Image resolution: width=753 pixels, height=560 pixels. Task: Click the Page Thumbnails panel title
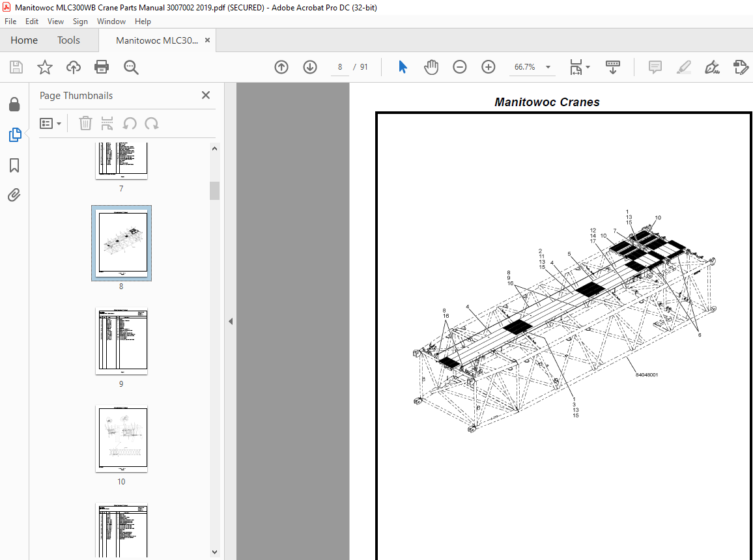click(x=76, y=96)
